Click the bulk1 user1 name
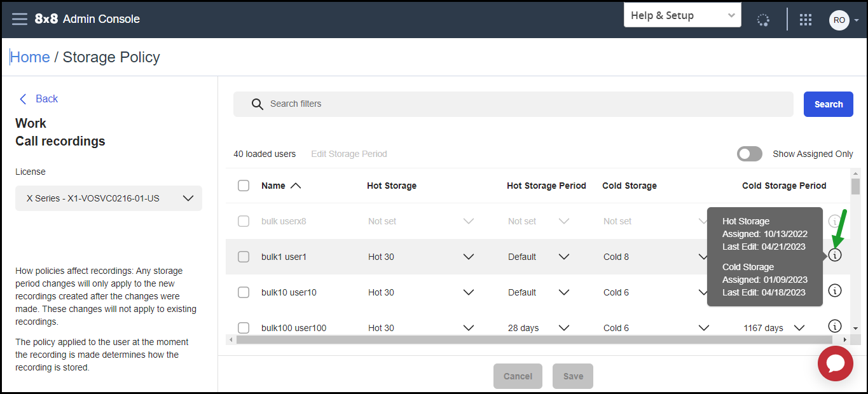 pyautogui.click(x=284, y=257)
